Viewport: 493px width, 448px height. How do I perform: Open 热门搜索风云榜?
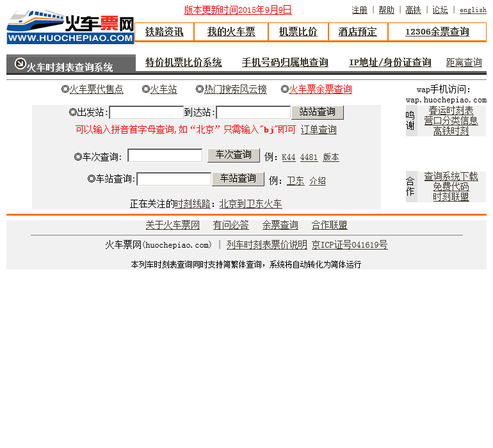click(x=235, y=90)
